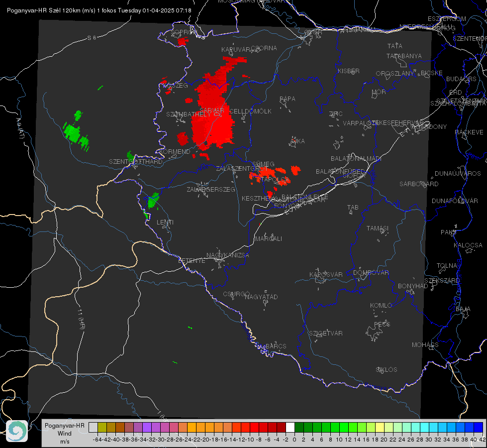This screenshot has width=487, height=448.
Task: Click the AJKA town label
Action: pyautogui.click(x=297, y=141)
